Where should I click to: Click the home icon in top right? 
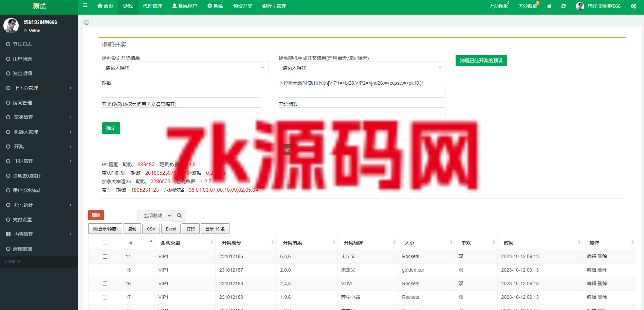point(549,6)
